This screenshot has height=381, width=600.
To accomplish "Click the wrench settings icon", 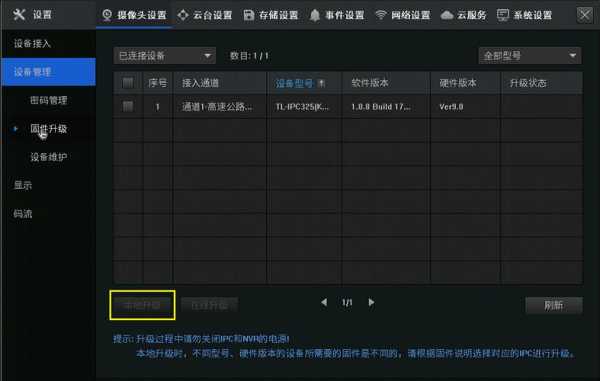I will 19,15.
